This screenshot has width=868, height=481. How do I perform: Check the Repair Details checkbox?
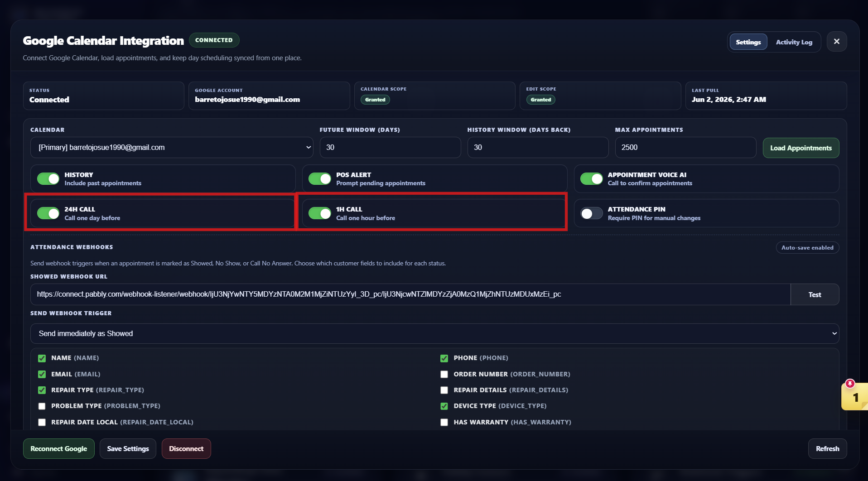pyautogui.click(x=444, y=390)
